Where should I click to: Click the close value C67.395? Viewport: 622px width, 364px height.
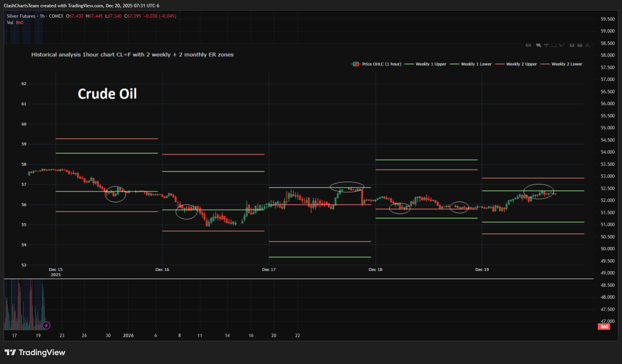coord(133,16)
